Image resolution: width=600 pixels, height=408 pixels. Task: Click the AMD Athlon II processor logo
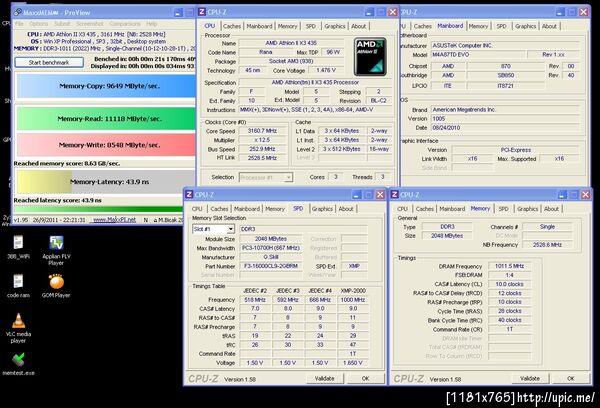[370, 57]
